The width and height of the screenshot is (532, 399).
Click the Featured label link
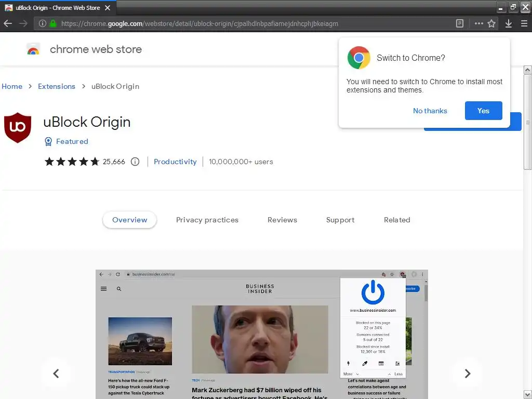[72, 141]
